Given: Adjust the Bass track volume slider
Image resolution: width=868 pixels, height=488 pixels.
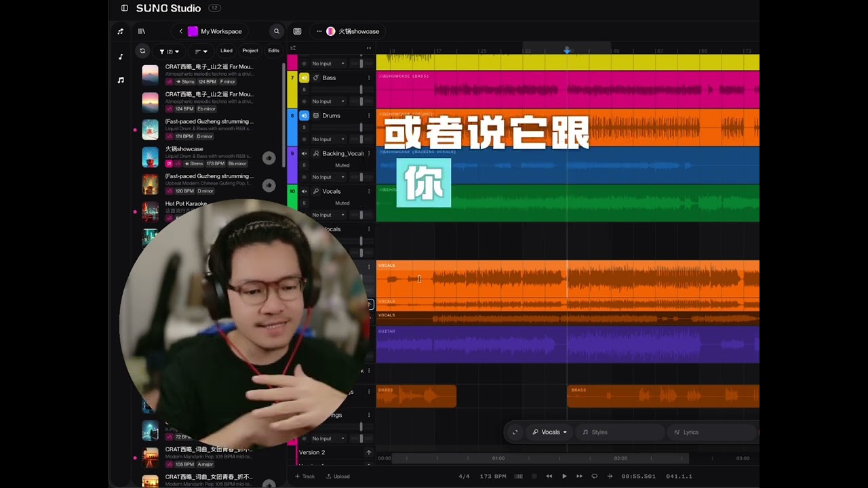Looking at the screenshot, I should tap(361, 89).
